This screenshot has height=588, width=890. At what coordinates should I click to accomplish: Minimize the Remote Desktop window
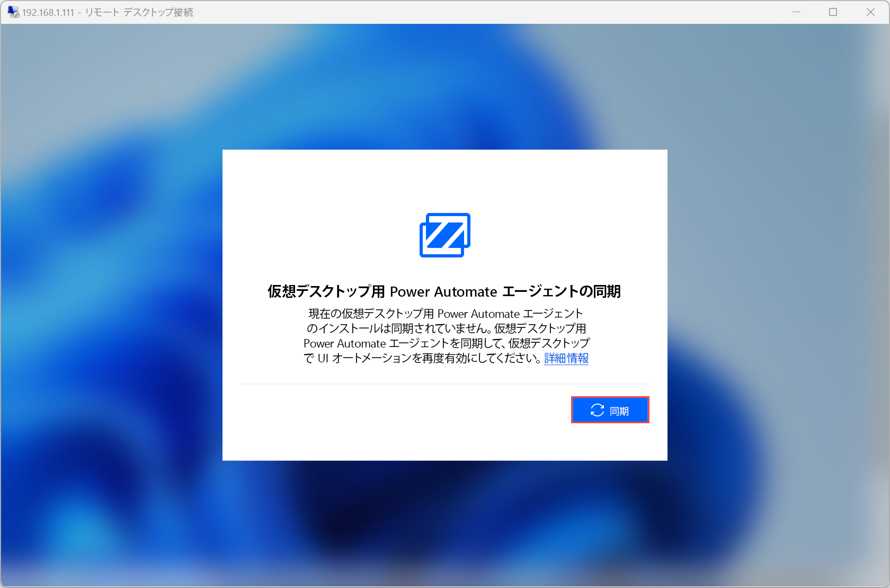796,12
